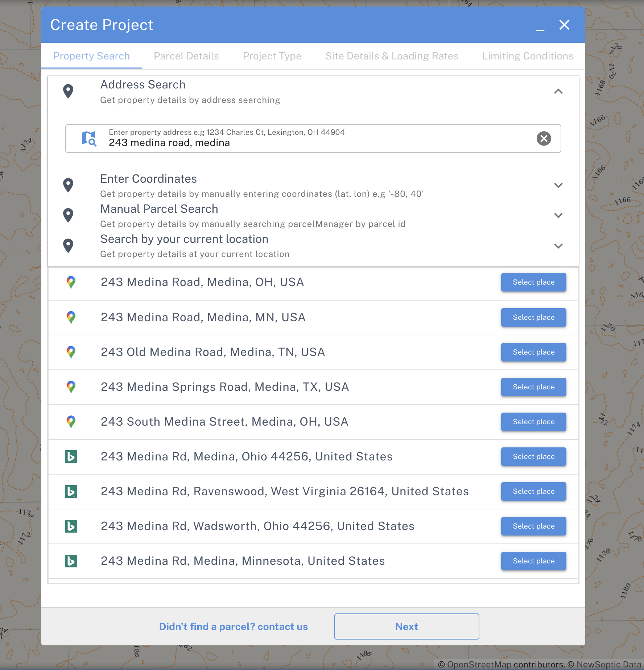
Task: Go to Limiting Conditions tab
Action: click(x=528, y=56)
